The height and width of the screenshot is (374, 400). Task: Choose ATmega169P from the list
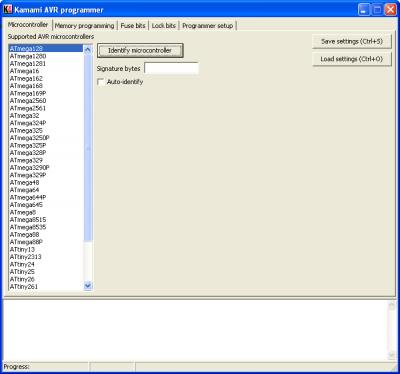pos(46,93)
